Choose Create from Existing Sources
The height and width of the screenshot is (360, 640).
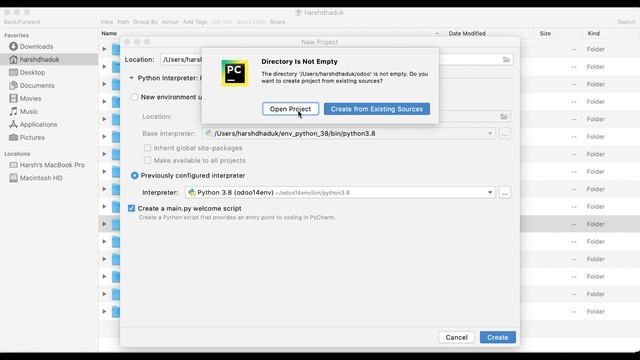(377, 109)
